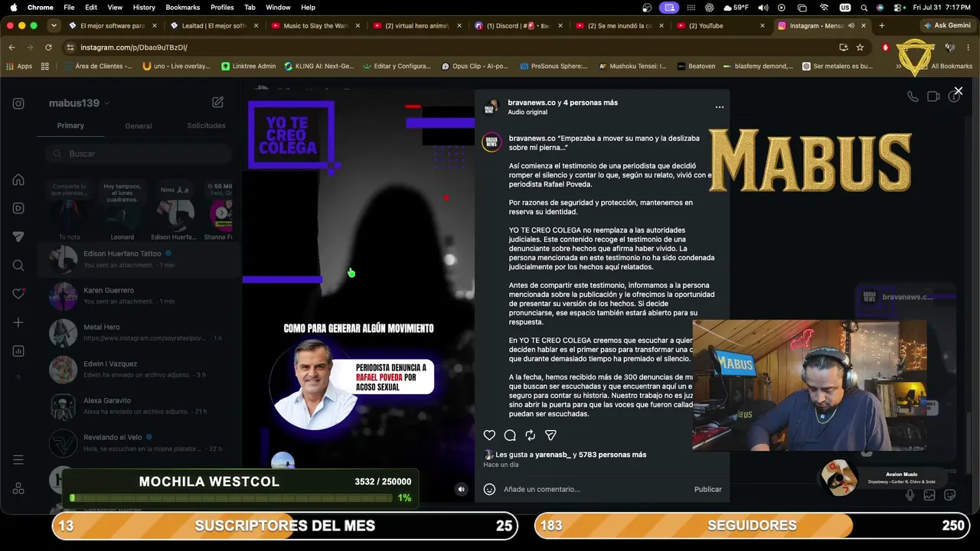Click the attach photo icon in chat

tap(929, 495)
